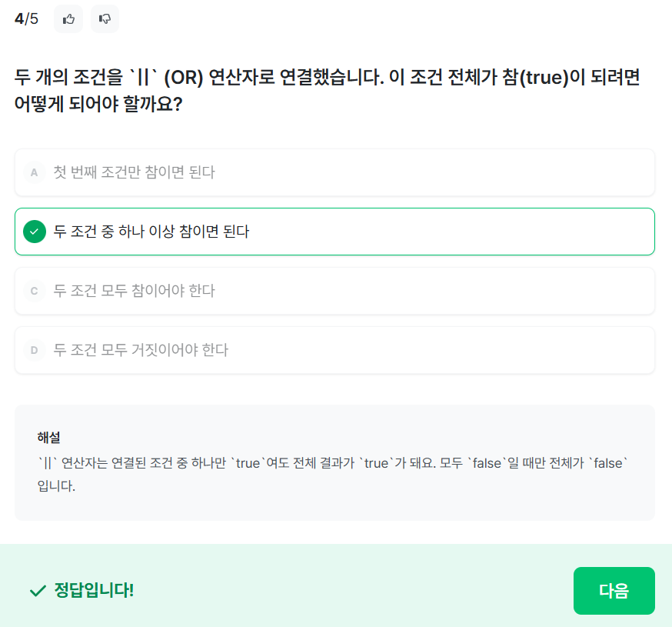
Task: Click the explanation paragraph about || 연산자
Action: [333, 465]
